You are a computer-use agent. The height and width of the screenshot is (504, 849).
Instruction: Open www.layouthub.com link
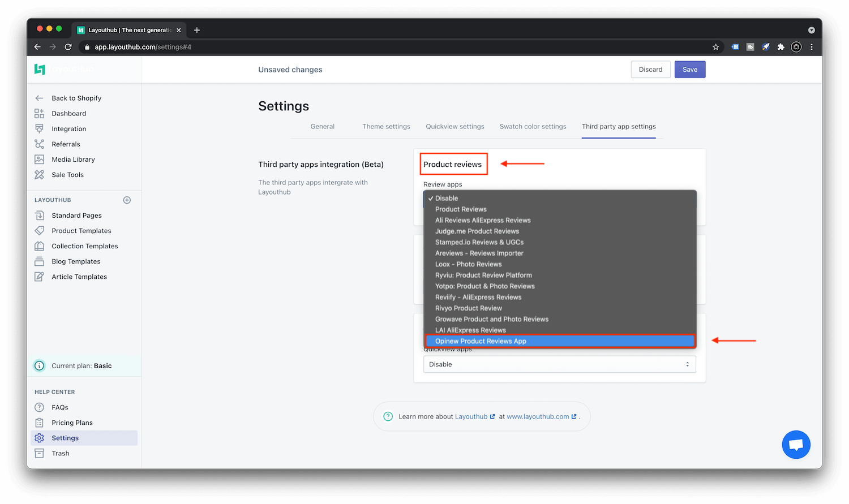pos(542,416)
